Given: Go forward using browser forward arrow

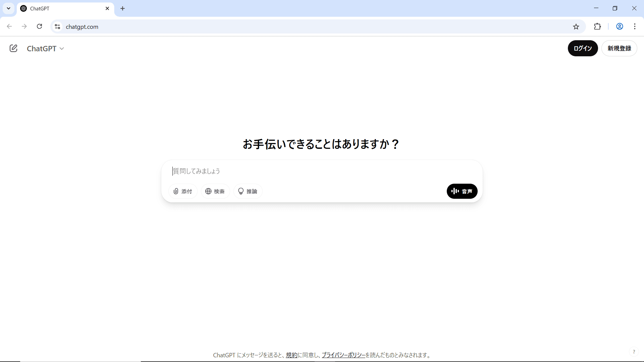Looking at the screenshot, I should [x=24, y=26].
